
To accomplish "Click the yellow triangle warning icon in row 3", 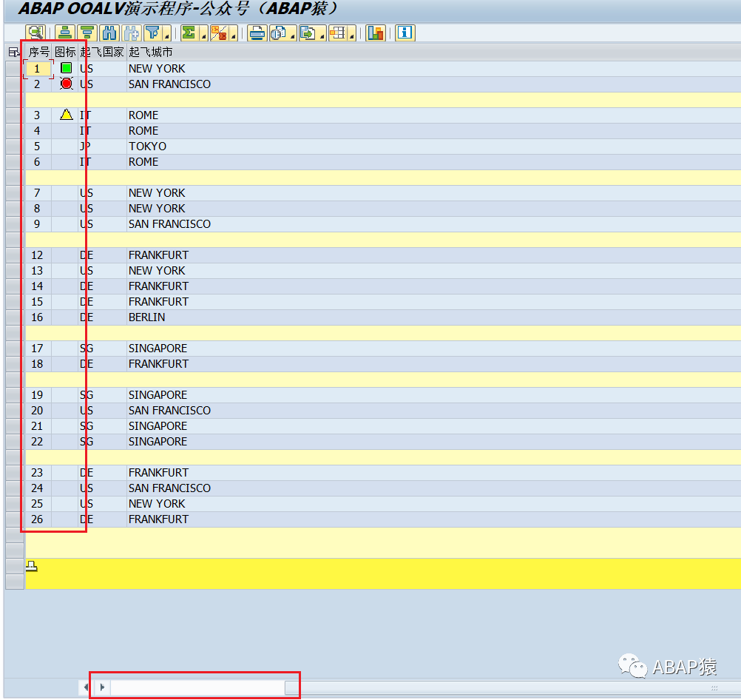I will pyautogui.click(x=66, y=115).
